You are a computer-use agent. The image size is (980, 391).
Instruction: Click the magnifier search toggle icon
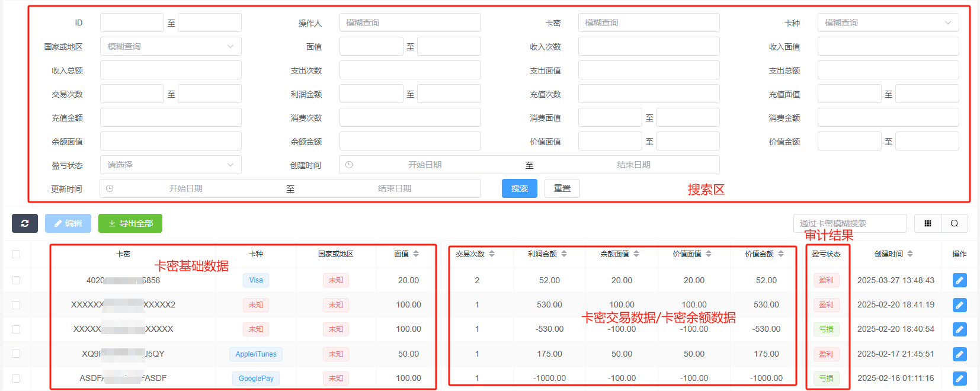coord(955,223)
